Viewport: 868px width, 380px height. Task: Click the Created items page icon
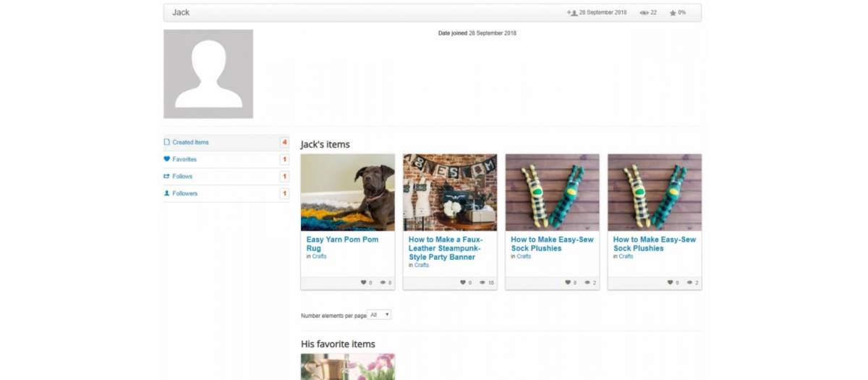click(166, 143)
